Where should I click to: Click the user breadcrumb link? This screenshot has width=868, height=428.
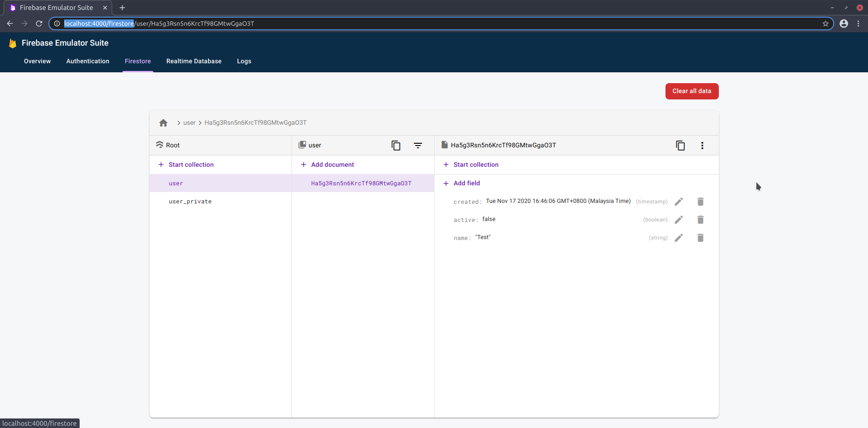coord(189,123)
